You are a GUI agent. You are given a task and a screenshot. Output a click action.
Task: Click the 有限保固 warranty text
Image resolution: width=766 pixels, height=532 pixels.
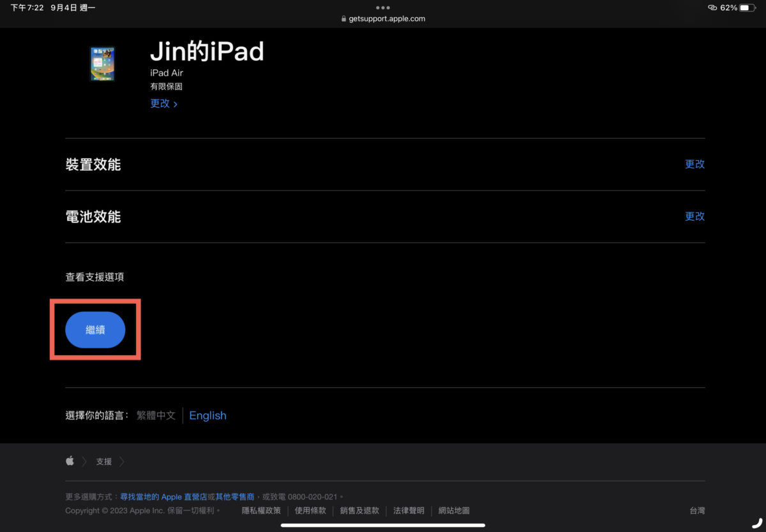click(166, 86)
